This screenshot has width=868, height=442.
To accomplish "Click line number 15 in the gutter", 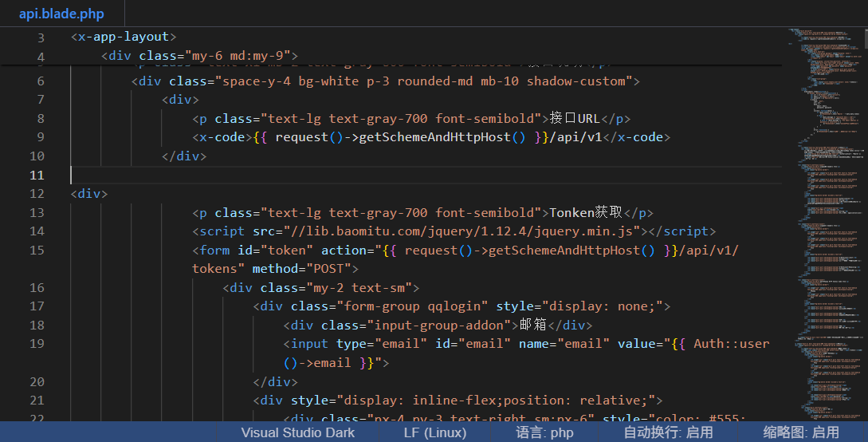I will pos(37,250).
